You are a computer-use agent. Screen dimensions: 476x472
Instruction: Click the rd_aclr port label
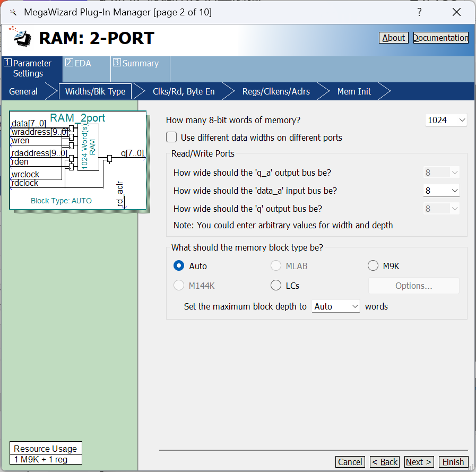pos(120,194)
